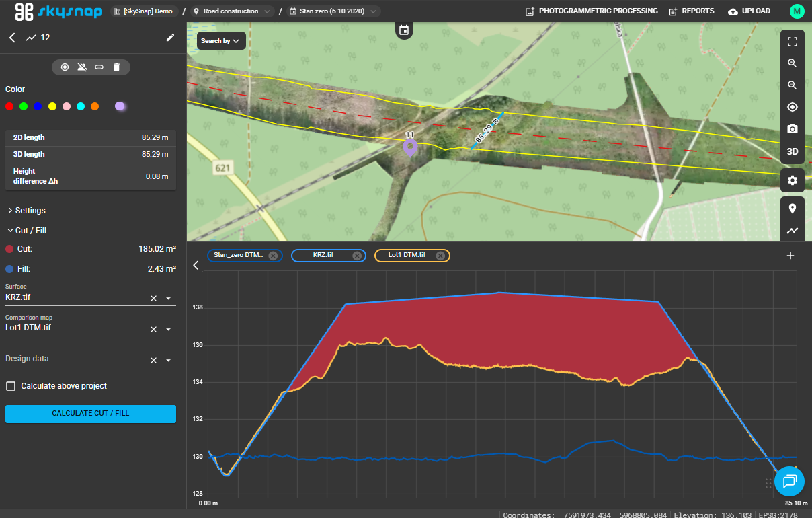Open Surface dropdown arrow
812x518 pixels.
(x=168, y=299)
